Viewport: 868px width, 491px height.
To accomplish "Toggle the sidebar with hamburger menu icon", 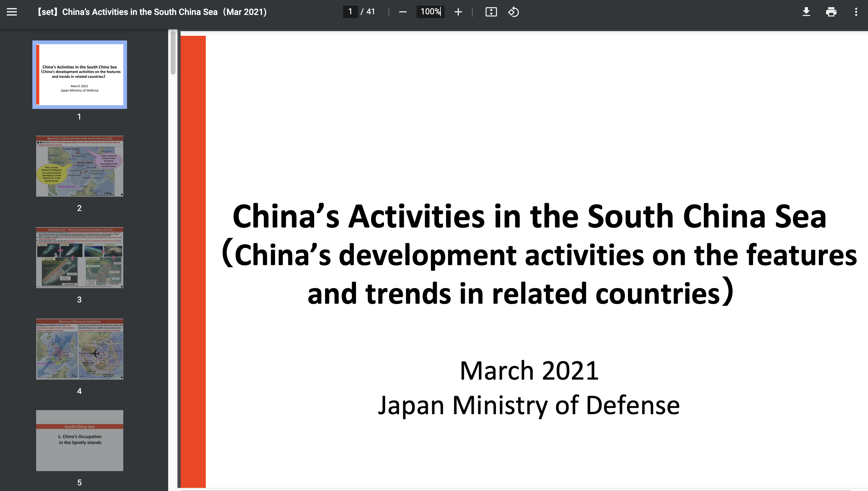I will pyautogui.click(x=12, y=12).
